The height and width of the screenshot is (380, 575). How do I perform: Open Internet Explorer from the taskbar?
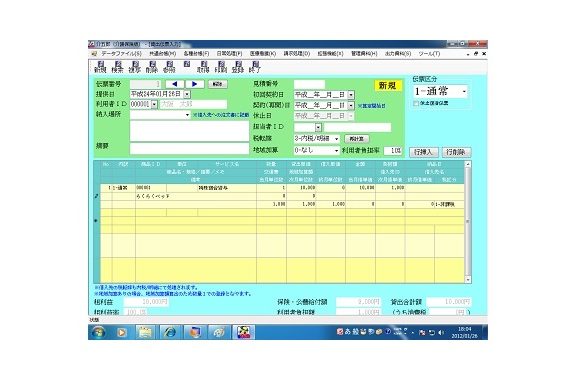(169, 332)
